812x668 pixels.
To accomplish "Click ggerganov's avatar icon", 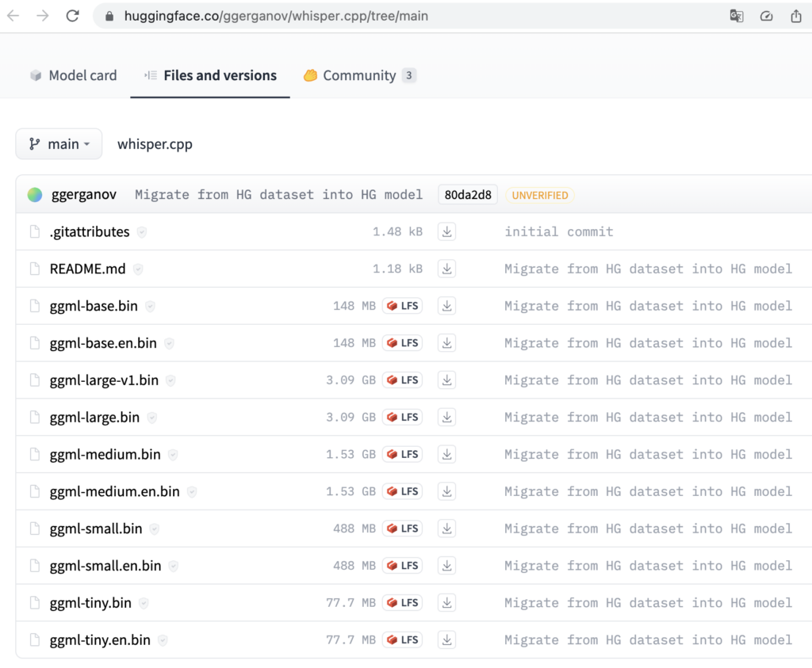I will [35, 195].
